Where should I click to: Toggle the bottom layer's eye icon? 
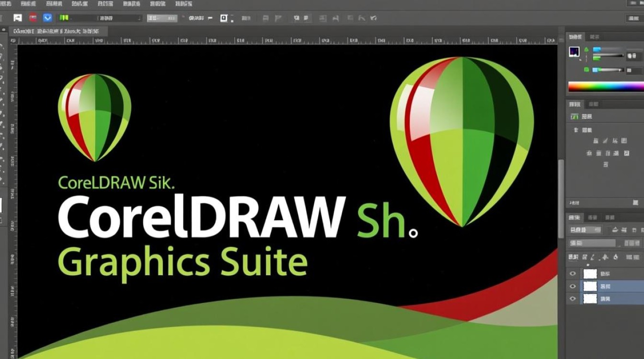click(x=572, y=299)
